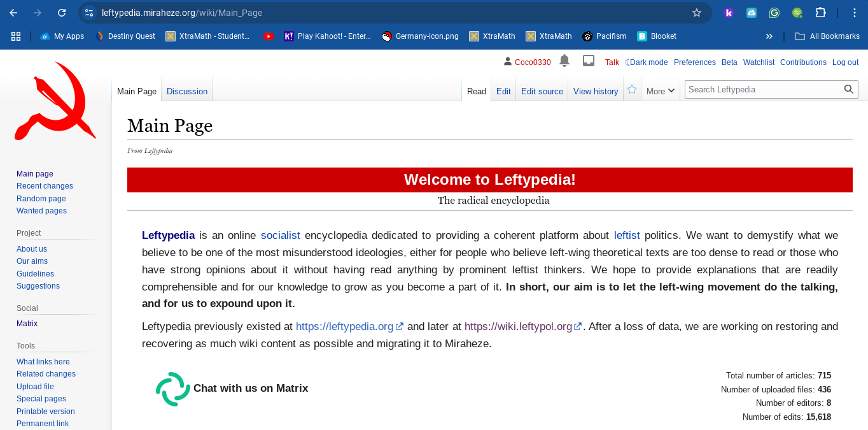Click the Leftypedia hammer and sickle logo
The image size is (868, 430).
click(x=55, y=101)
